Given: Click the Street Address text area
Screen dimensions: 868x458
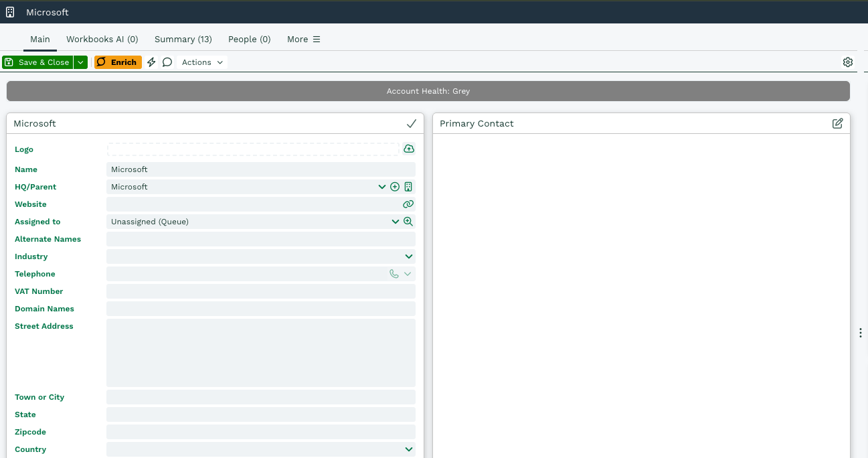Looking at the screenshot, I should (261, 353).
